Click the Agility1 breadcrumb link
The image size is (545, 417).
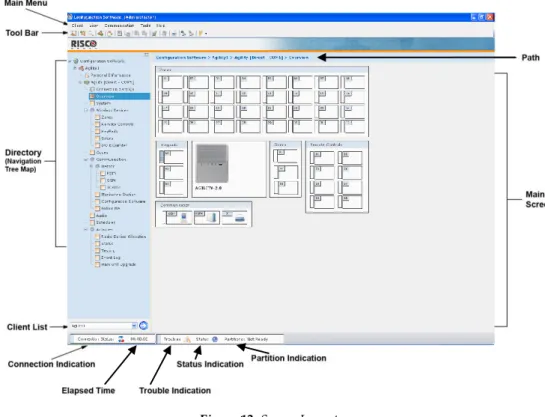point(220,57)
